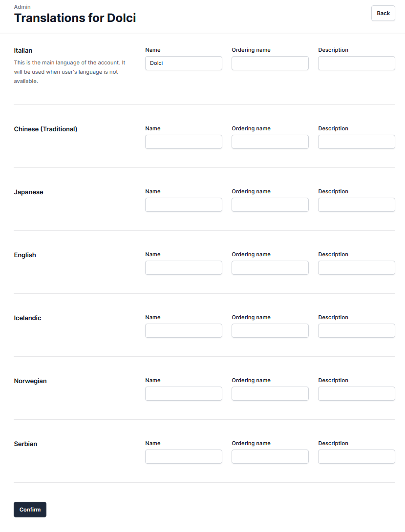
Task: Select the Italian Description input
Action: pos(356,63)
